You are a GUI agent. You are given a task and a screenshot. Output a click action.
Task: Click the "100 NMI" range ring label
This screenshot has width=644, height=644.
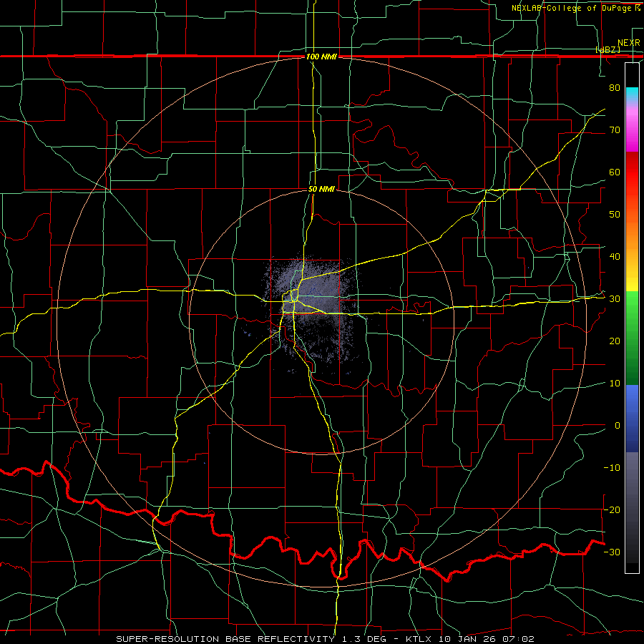tap(321, 57)
